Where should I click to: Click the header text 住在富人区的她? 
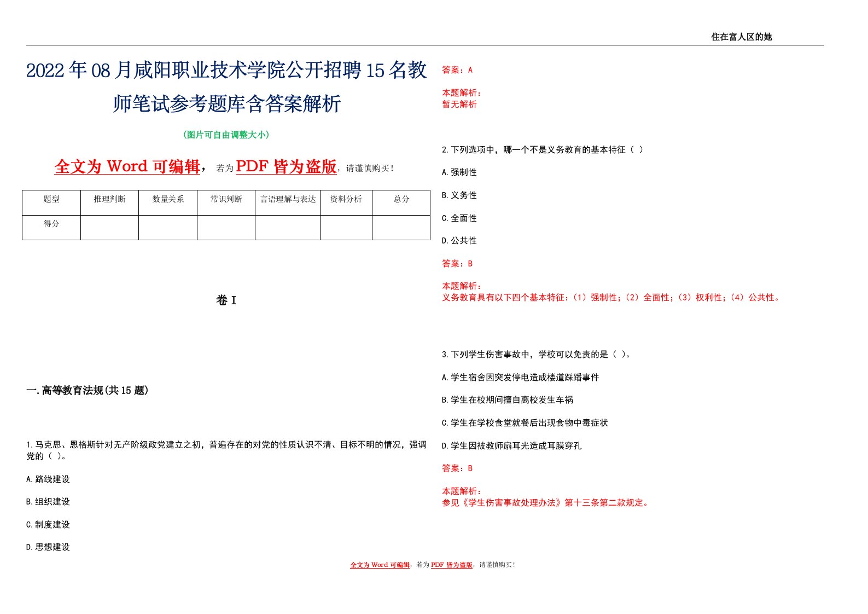(x=741, y=37)
